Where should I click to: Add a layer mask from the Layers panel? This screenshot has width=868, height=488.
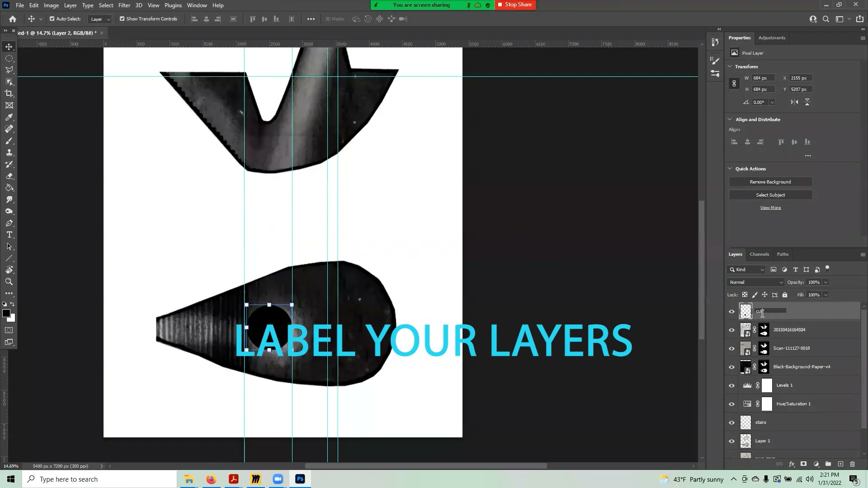point(804,464)
